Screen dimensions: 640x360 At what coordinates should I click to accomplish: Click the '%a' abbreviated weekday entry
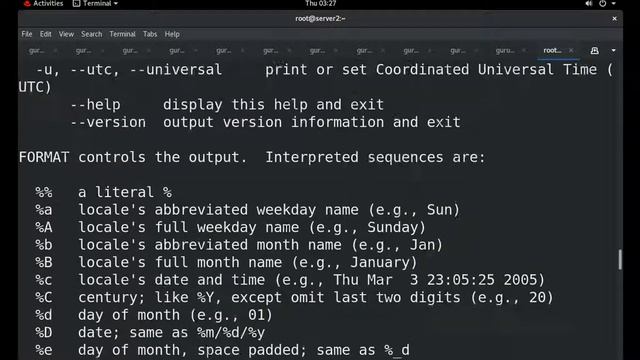[x=248, y=210]
